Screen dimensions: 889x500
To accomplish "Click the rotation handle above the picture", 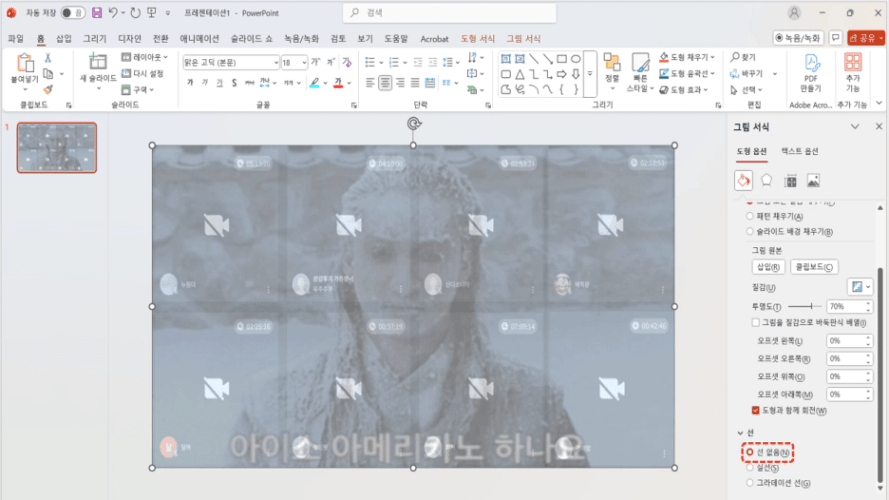I will coord(414,124).
